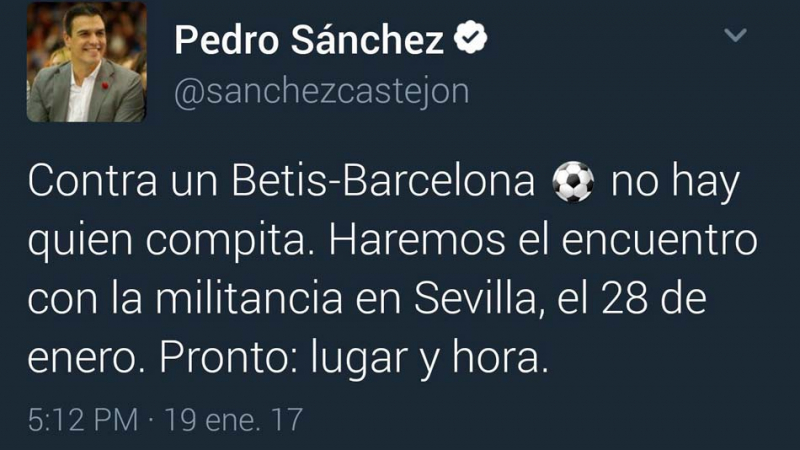Click the date 19 ene. 17

coord(234,420)
